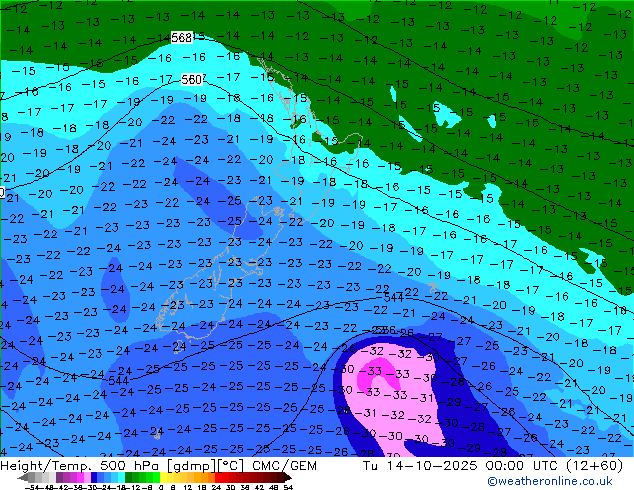The image size is (634, 490).
Task: Click the legend value 24
Action: [216, 487]
